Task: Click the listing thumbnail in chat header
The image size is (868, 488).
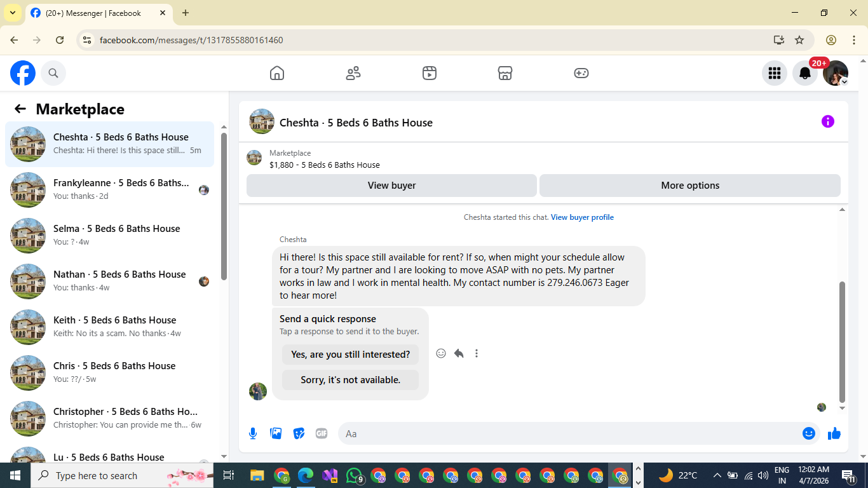Action: coord(262,121)
